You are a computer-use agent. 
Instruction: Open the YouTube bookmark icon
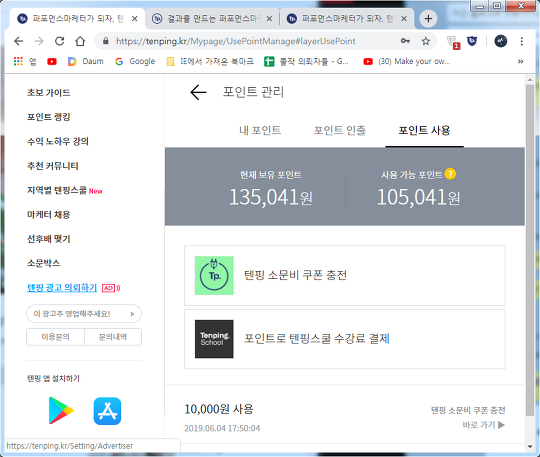52,61
